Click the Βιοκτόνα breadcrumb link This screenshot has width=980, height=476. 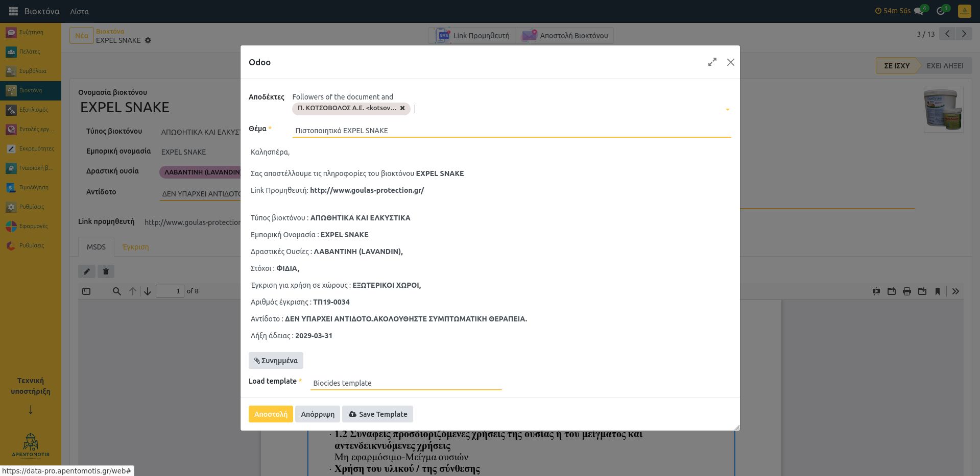click(x=110, y=31)
